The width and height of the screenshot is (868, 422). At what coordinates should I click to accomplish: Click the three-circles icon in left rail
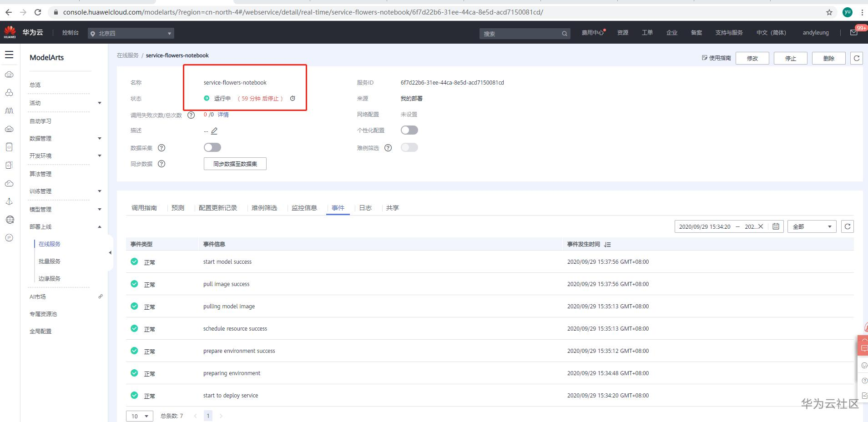pos(9,92)
